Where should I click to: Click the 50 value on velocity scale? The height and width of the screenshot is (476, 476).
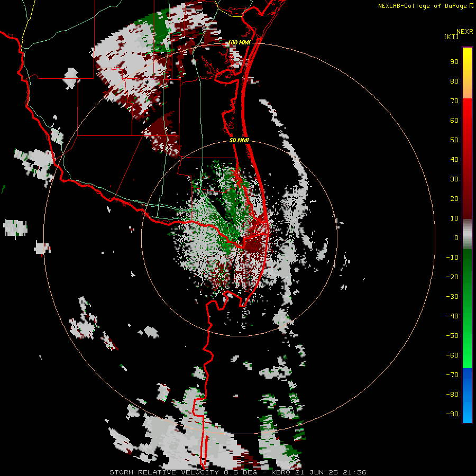pyautogui.click(x=454, y=140)
